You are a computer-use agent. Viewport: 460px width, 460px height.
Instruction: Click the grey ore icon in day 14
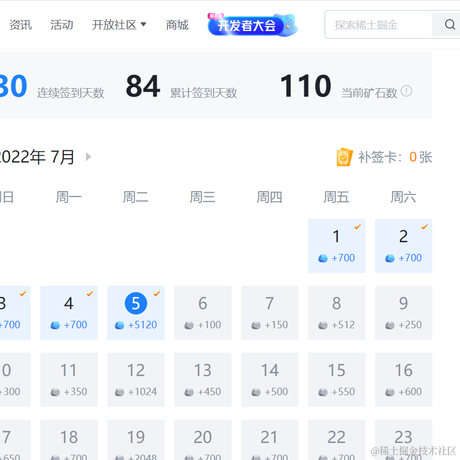[x=256, y=392]
